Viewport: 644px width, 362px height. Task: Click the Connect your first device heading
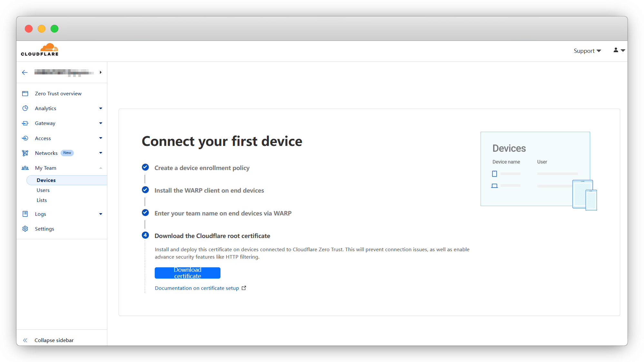click(222, 141)
